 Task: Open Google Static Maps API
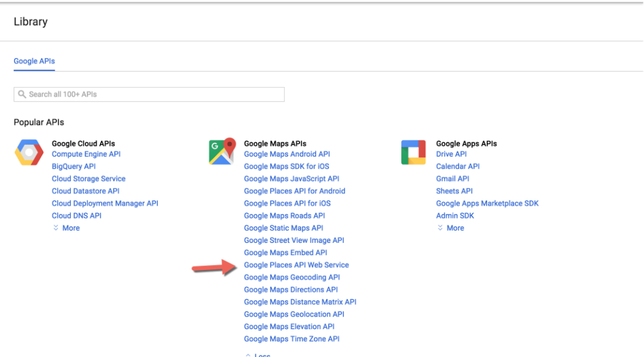point(283,228)
